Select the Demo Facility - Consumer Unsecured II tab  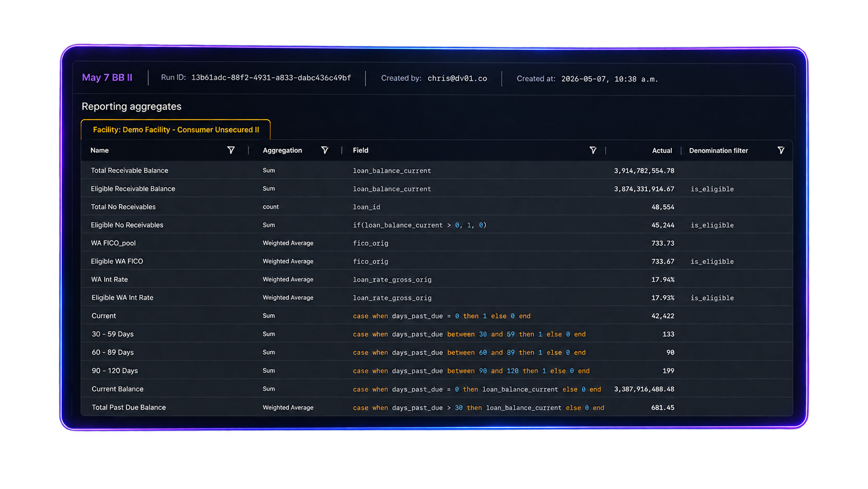coord(175,130)
